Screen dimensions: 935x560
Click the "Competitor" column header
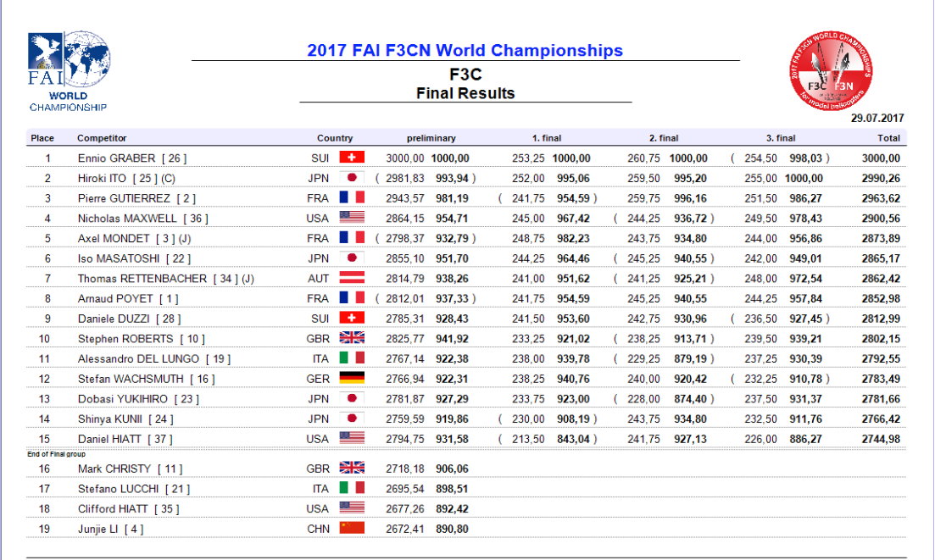point(102,138)
